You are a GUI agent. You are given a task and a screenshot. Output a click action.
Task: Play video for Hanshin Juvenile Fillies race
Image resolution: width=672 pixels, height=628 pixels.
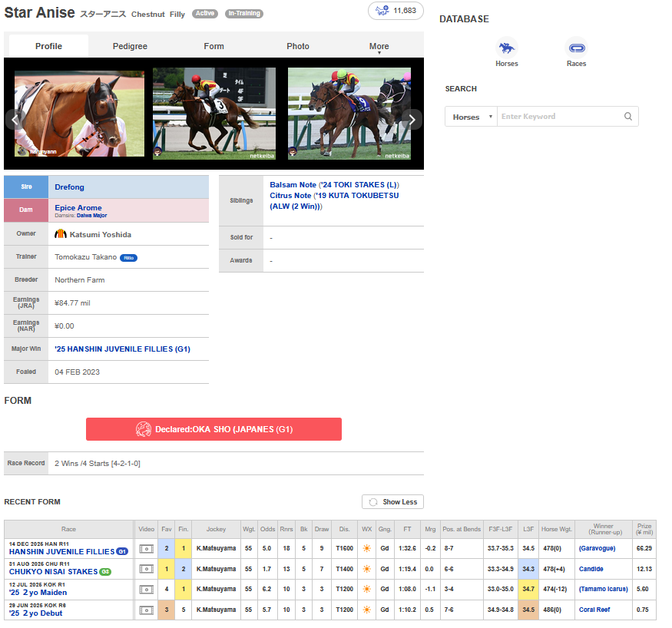(146, 548)
